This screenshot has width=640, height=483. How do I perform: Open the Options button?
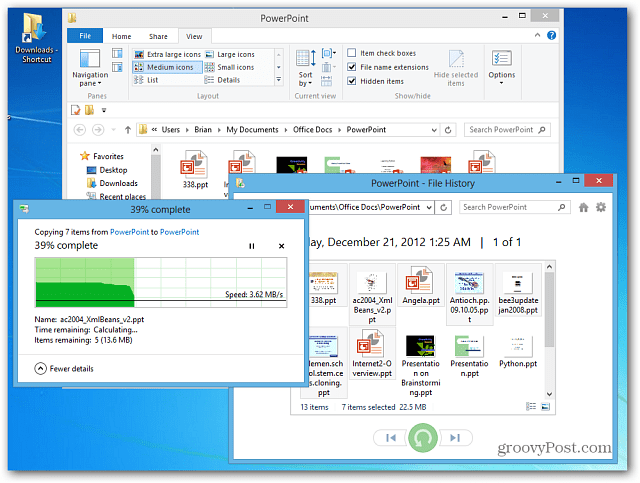tap(502, 68)
